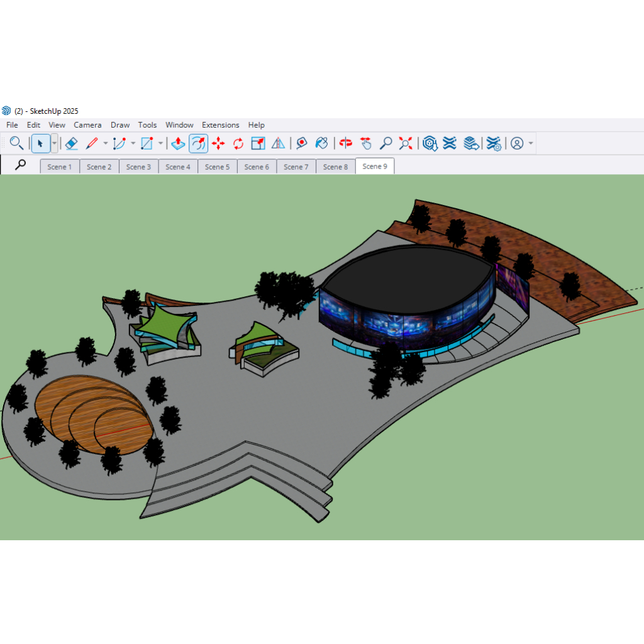This screenshot has width=644, height=644.
Task: Expand the Line tool dropdown arrow
Action: click(x=106, y=143)
